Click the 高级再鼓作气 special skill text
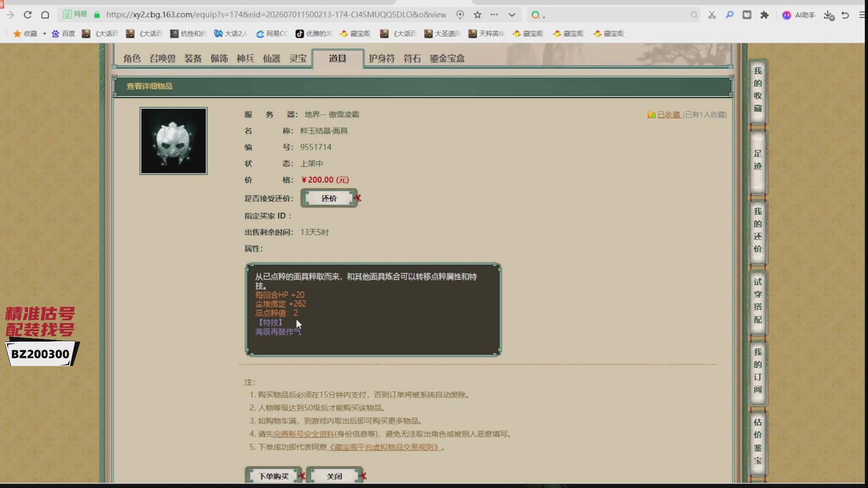This screenshot has width=868, height=488. click(278, 332)
